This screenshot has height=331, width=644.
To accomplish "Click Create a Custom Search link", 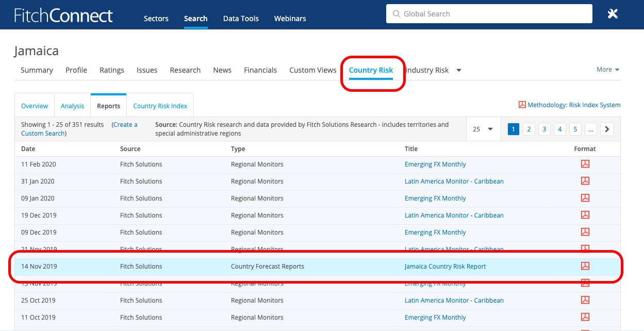I will [125, 125].
